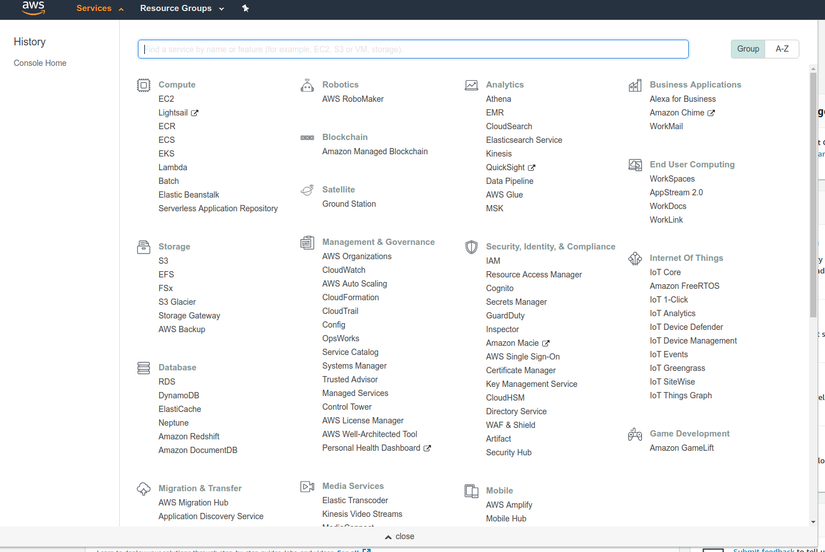Open AWS RoboMaker

click(x=353, y=99)
